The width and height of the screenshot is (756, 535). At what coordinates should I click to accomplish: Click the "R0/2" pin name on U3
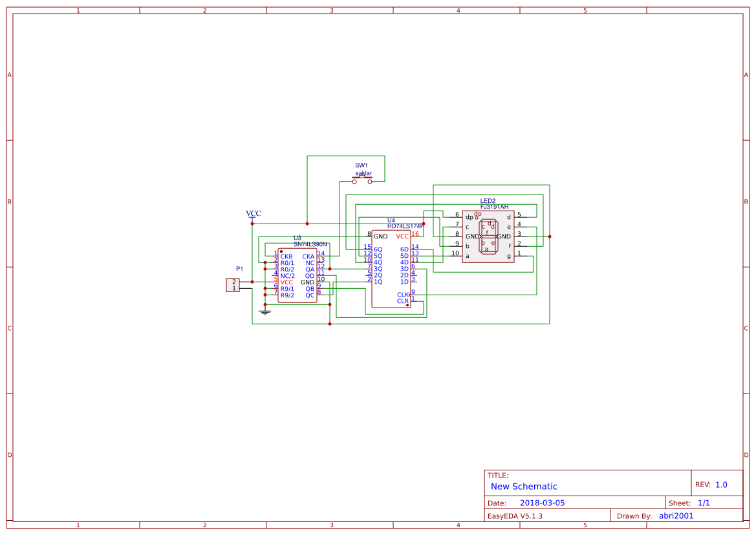(287, 269)
